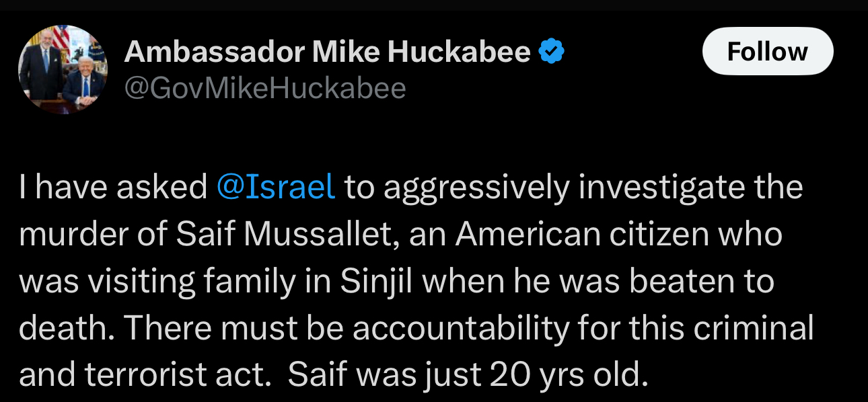Viewport: 868px width, 402px height.
Task: Click the Ambassador Mike Huckabee display name
Action: tap(328, 52)
